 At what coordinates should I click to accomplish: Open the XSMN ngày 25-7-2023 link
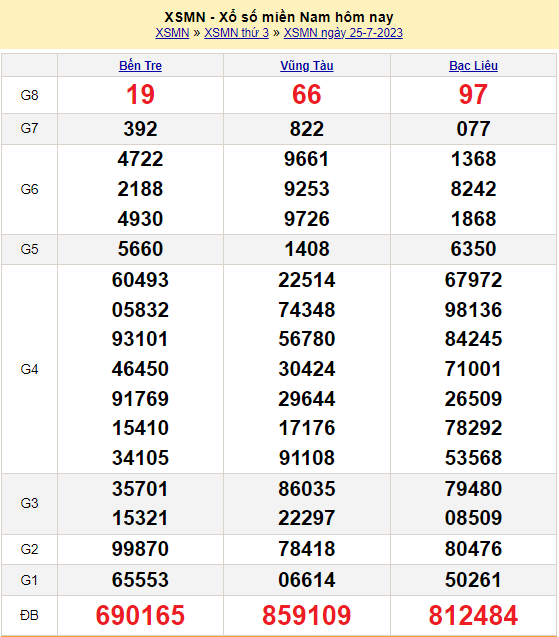point(343,33)
